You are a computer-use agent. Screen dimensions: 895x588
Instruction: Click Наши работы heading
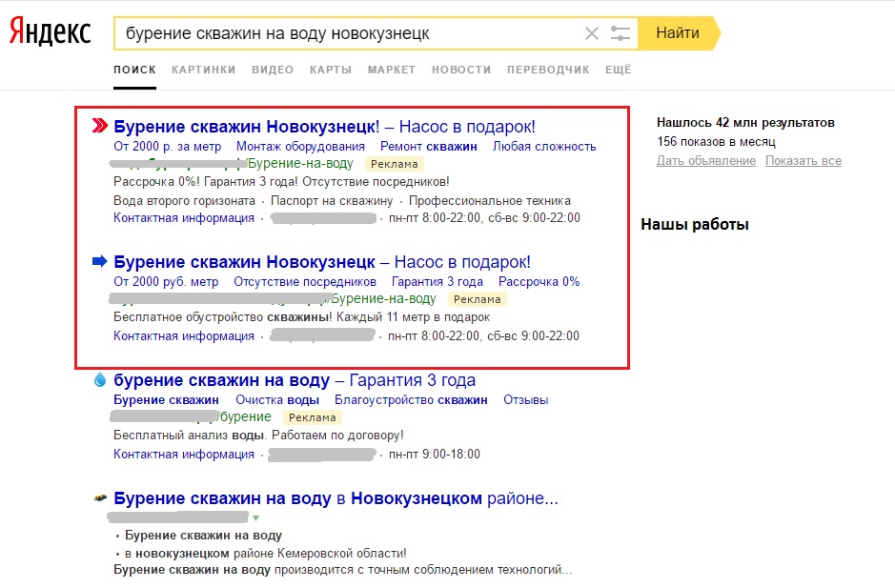(695, 224)
